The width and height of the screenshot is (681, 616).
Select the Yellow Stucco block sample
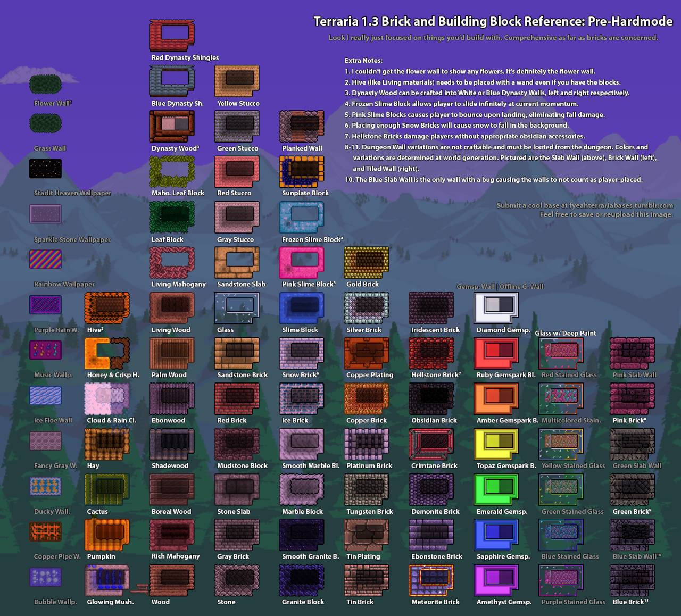tap(237, 81)
